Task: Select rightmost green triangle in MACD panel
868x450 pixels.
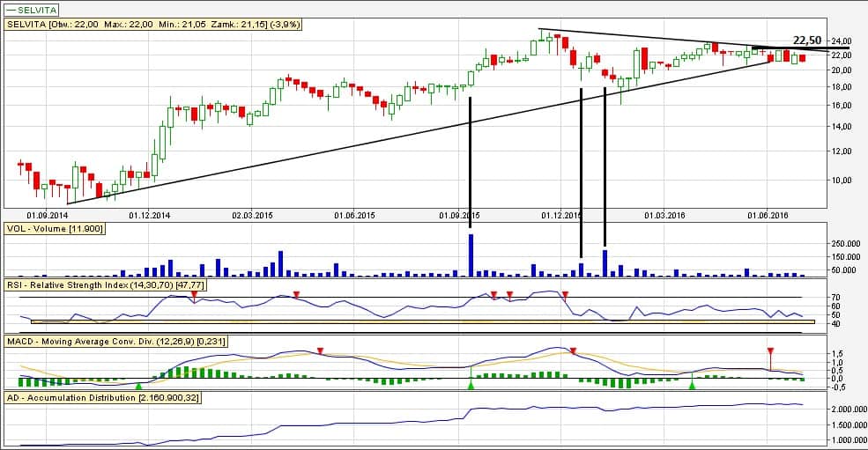Action: coord(692,385)
